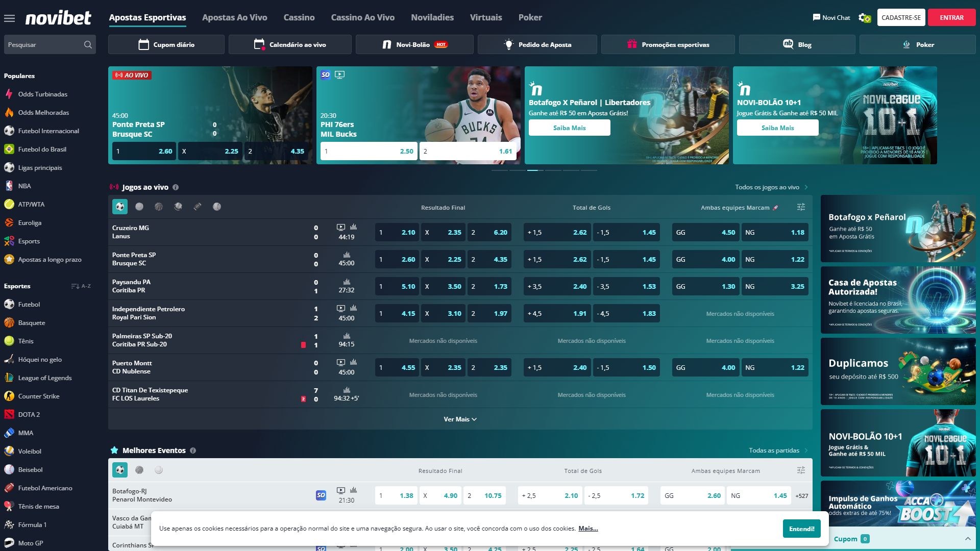Open SO badge for Botafogo-RJ match

click(321, 495)
